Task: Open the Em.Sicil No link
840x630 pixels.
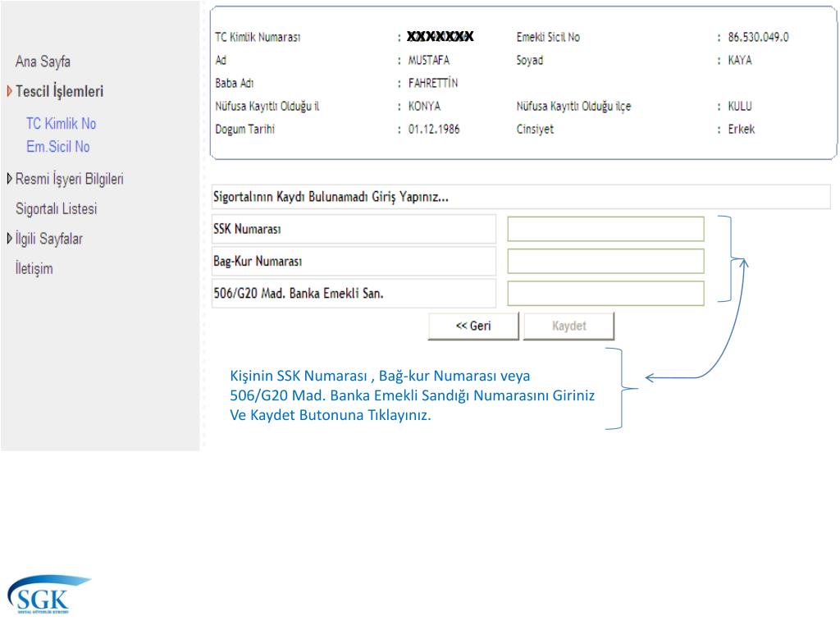Action: point(58,147)
